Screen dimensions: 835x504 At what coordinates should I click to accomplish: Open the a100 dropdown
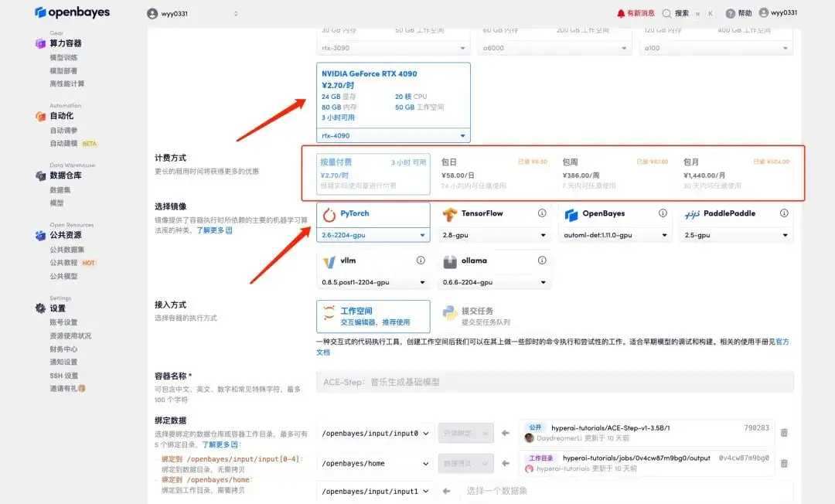click(x=716, y=48)
